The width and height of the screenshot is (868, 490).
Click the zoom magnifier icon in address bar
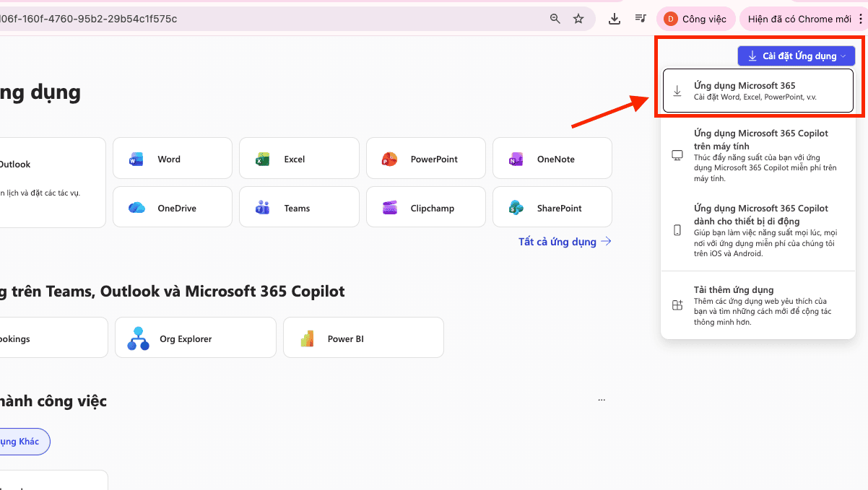(x=555, y=19)
